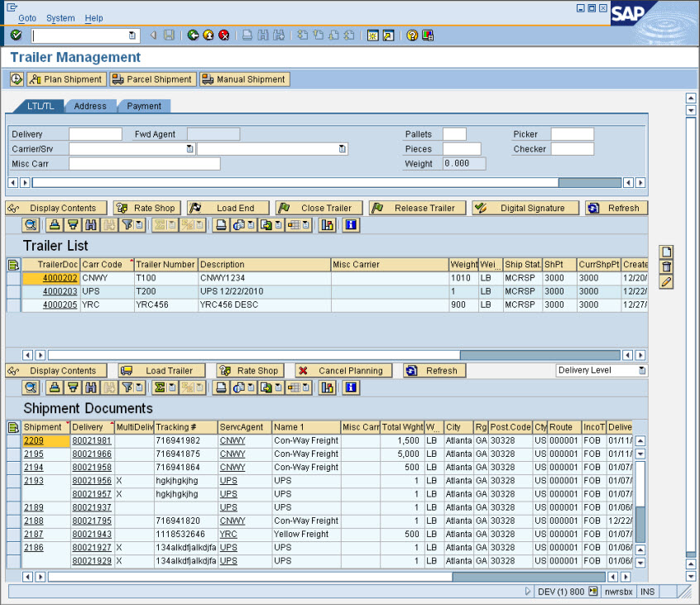Click the red Cancel icon in toolbar
Viewport: 700px width, 605px height.
223,36
